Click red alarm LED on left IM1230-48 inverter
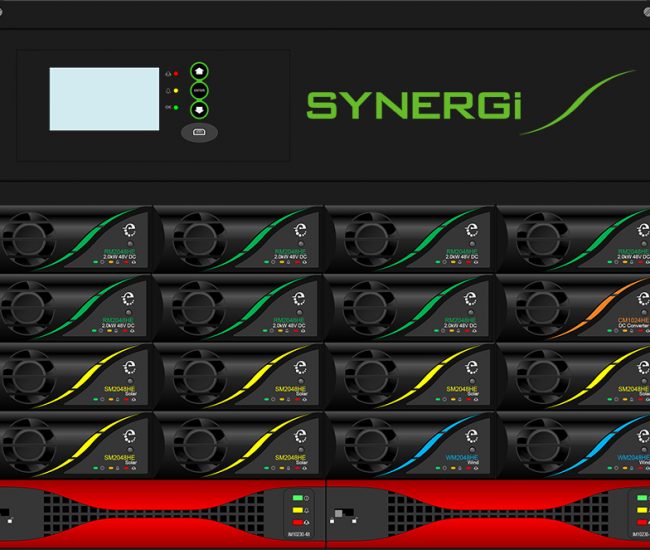650x550 pixels. pyautogui.click(x=298, y=522)
